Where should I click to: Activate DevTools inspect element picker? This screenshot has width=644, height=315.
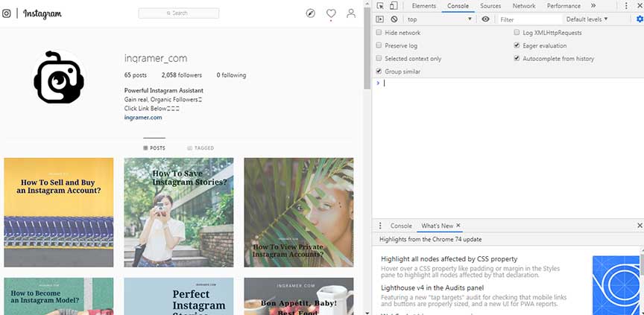[x=380, y=6]
